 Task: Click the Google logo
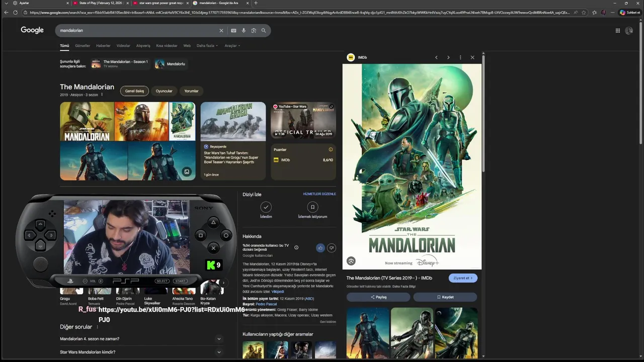point(32,30)
